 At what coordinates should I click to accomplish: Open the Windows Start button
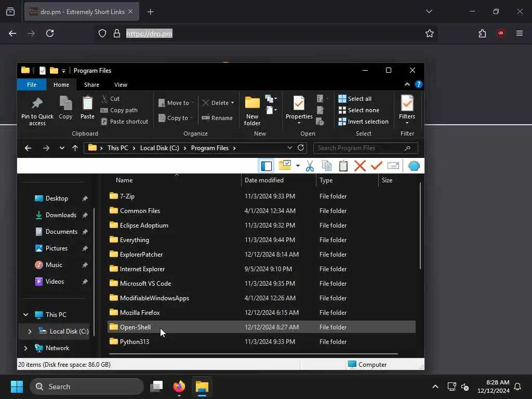(x=17, y=387)
